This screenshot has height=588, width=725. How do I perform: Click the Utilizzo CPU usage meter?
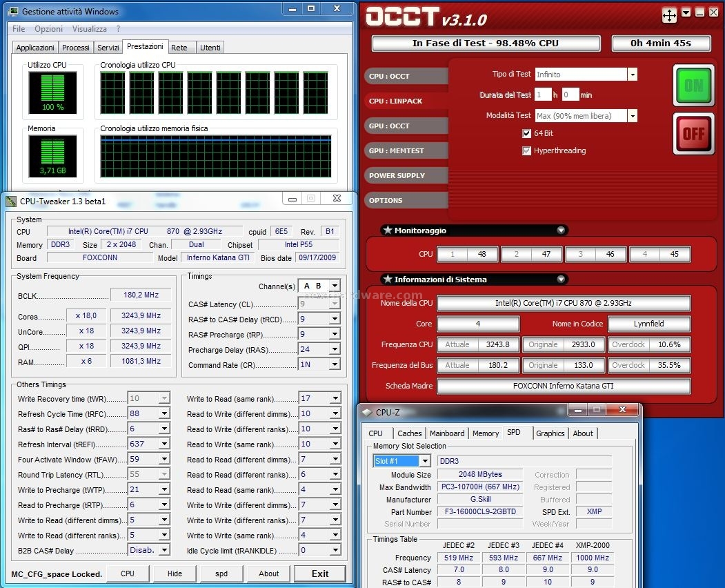pos(52,92)
